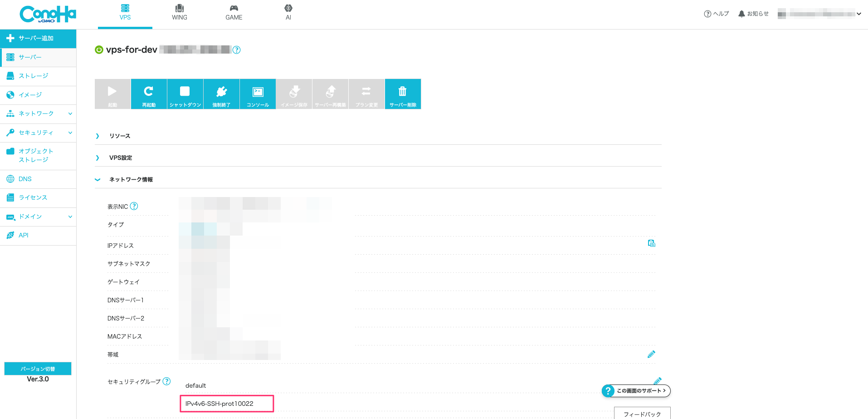
Task: Expand the セキュリティ sidebar menu
Action: [38, 133]
